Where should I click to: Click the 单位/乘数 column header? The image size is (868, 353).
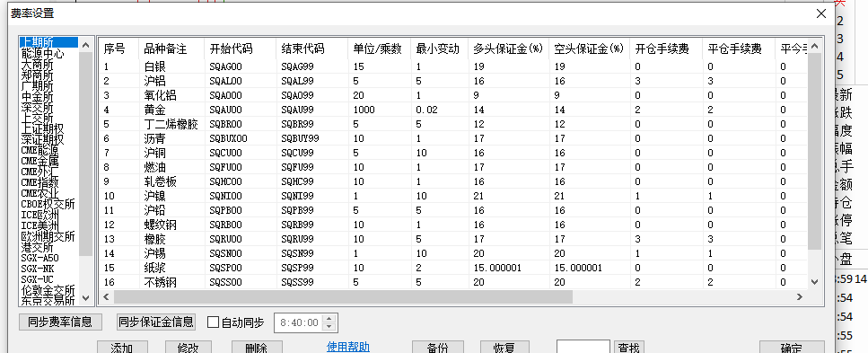pos(379,49)
